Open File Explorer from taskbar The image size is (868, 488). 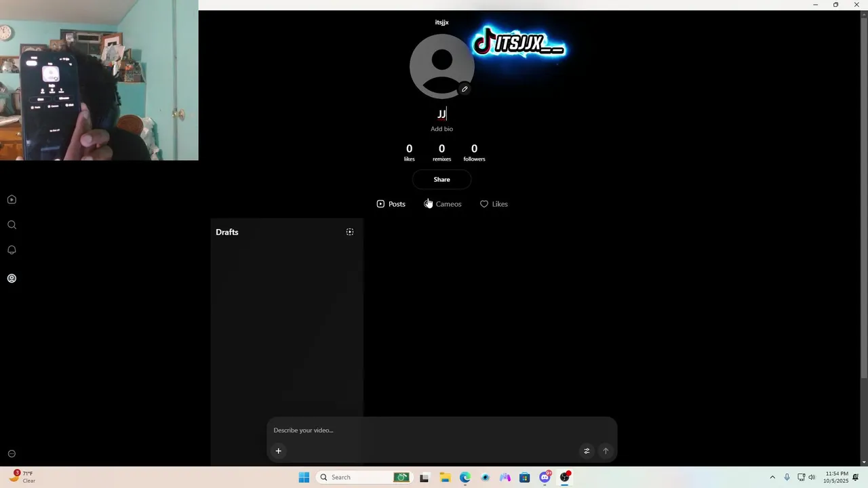[445, 477]
